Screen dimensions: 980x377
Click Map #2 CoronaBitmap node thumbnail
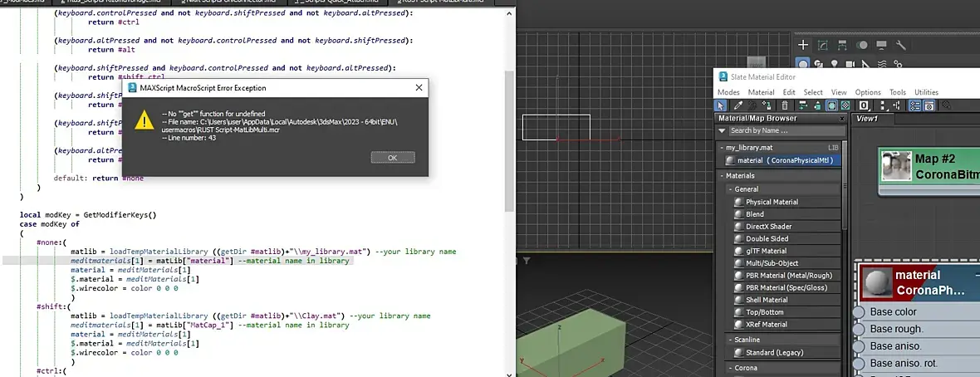[895, 166]
